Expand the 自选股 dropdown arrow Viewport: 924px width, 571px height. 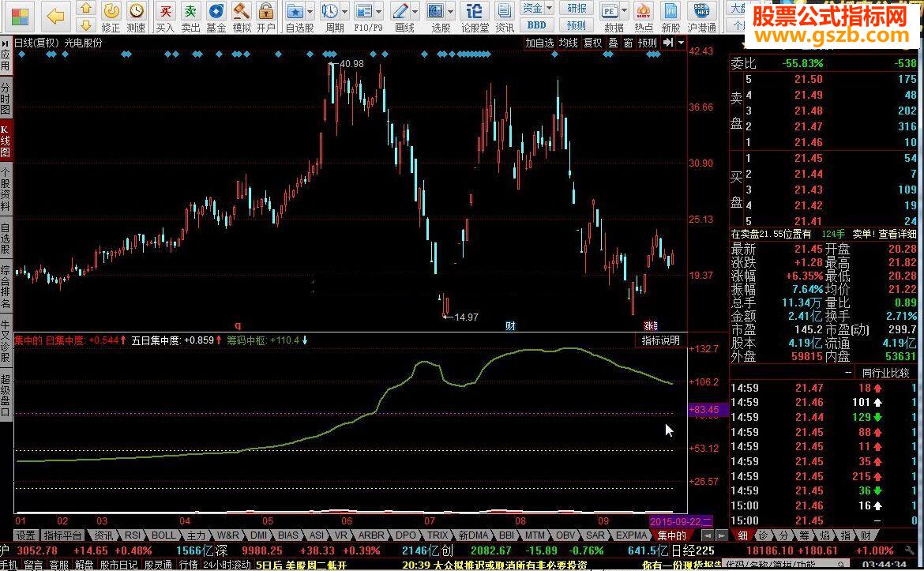point(310,12)
